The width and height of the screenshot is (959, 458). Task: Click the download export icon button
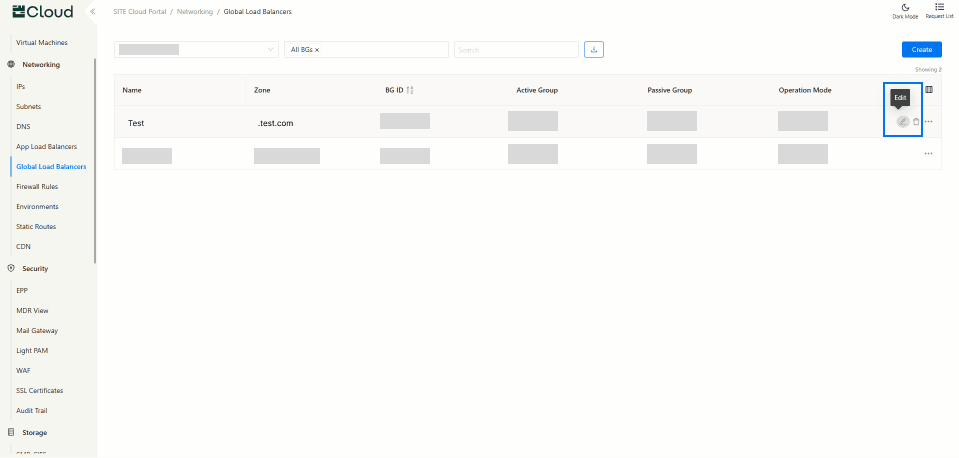pyautogui.click(x=594, y=49)
